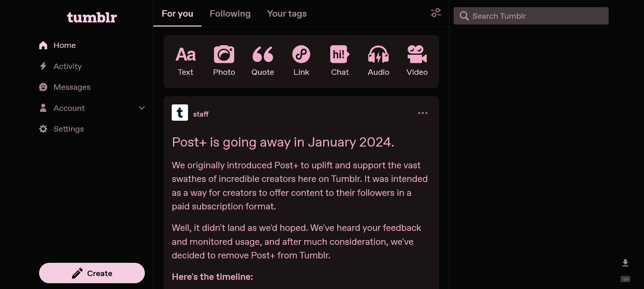This screenshot has height=289, width=644.
Task: Click the Activity lightning bolt icon
Action: [43, 66]
